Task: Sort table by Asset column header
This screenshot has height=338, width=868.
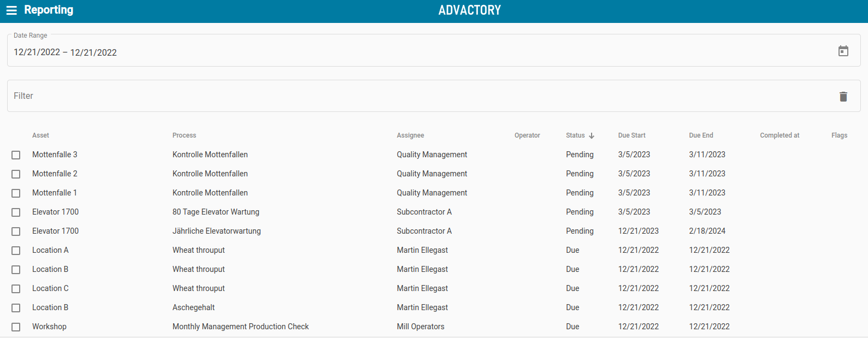Action: click(40, 135)
